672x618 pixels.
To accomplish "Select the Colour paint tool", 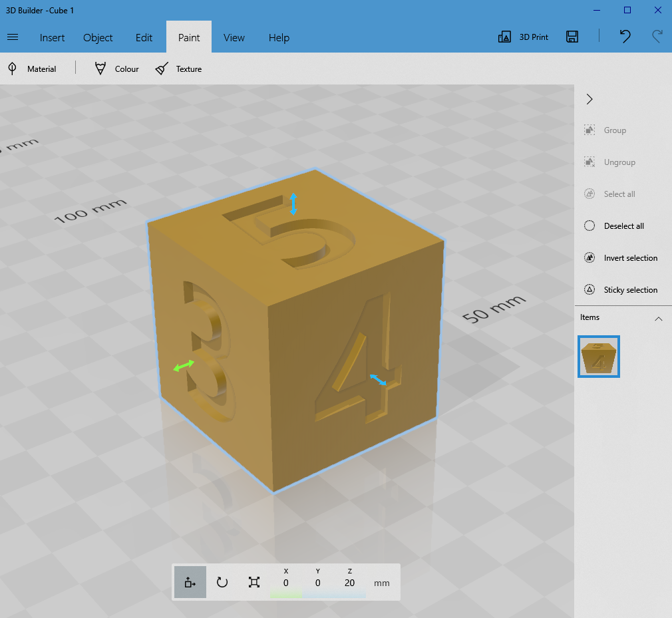I will [x=116, y=68].
